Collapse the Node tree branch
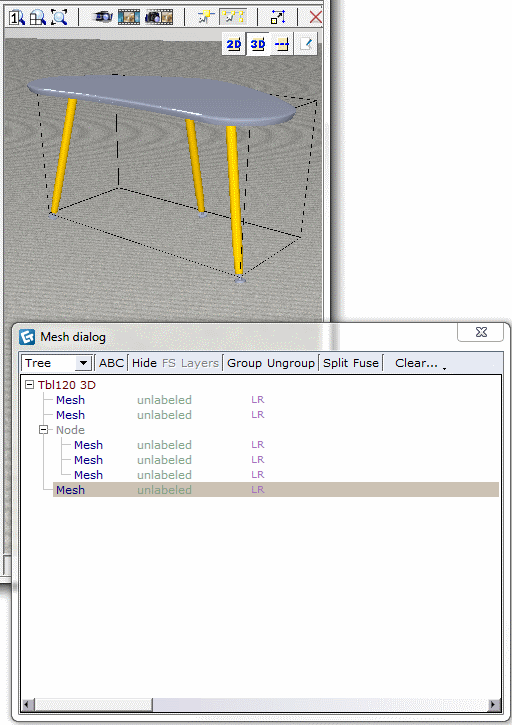 coord(43,430)
